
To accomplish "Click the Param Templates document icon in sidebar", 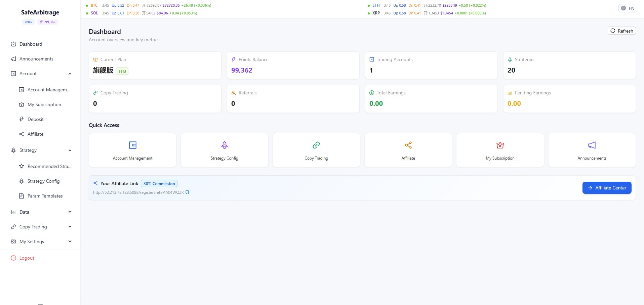I will click(x=22, y=195).
